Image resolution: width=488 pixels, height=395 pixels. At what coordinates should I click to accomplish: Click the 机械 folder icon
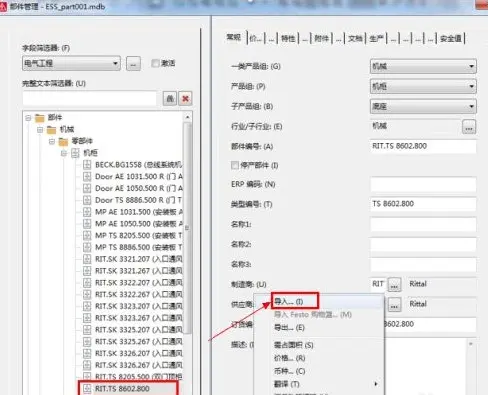(x=52, y=129)
